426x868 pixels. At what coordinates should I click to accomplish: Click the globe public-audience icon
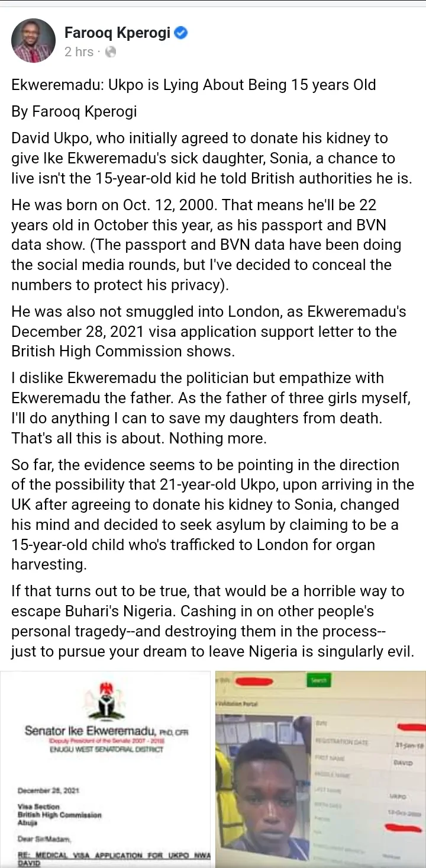click(110, 52)
